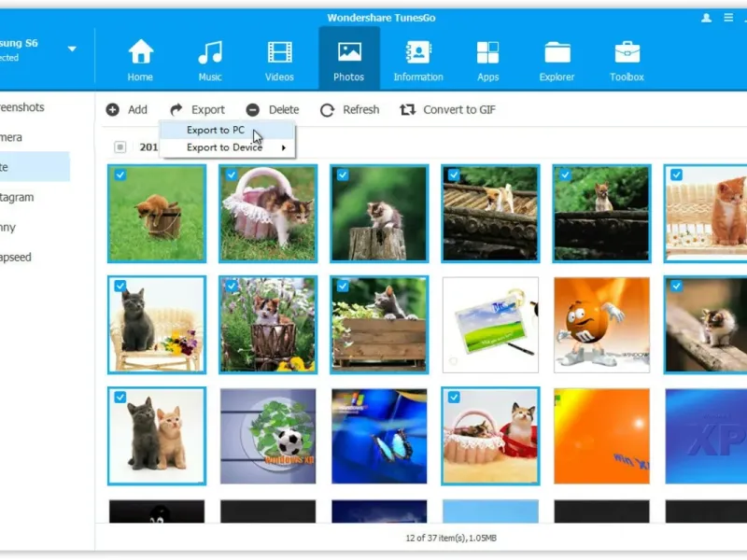Select the Windows XP postcard thumbnail

coord(491,325)
